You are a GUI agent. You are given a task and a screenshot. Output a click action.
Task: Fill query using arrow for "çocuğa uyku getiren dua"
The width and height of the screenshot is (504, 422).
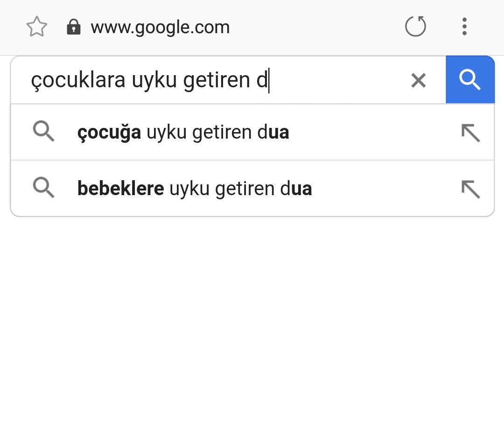coord(470,133)
